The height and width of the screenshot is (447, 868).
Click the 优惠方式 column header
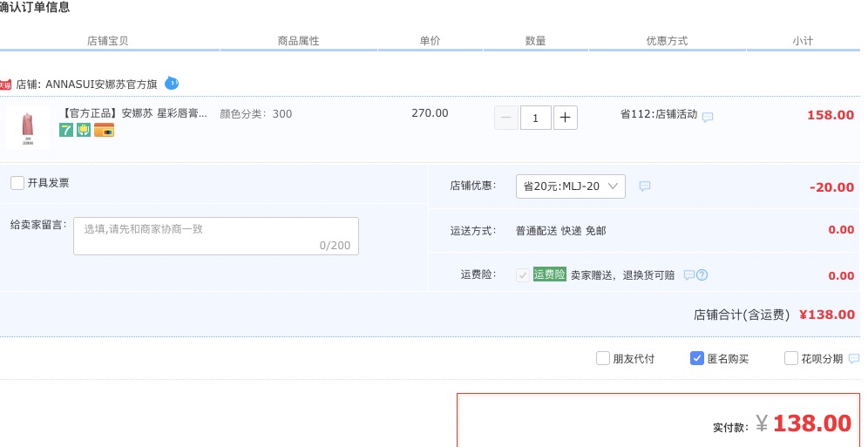[x=667, y=40]
